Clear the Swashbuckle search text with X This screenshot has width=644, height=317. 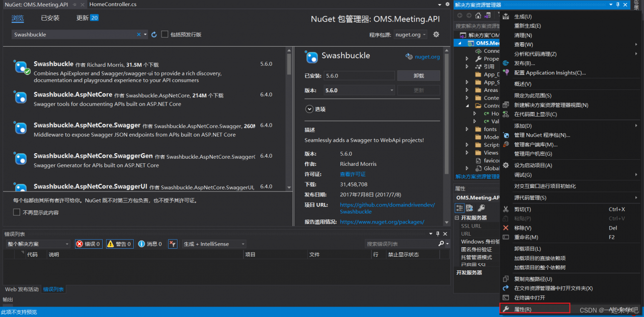coord(139,35)
